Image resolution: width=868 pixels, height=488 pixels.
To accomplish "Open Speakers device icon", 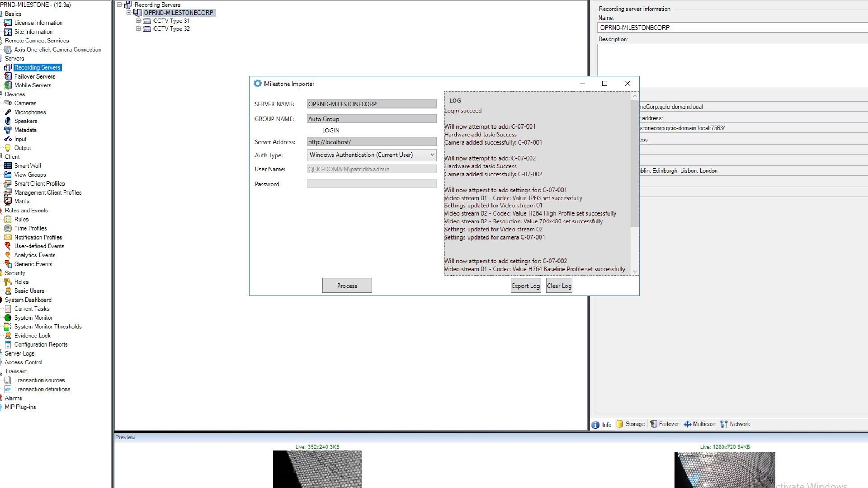I will pyautogui.click(x=8, y=121).
